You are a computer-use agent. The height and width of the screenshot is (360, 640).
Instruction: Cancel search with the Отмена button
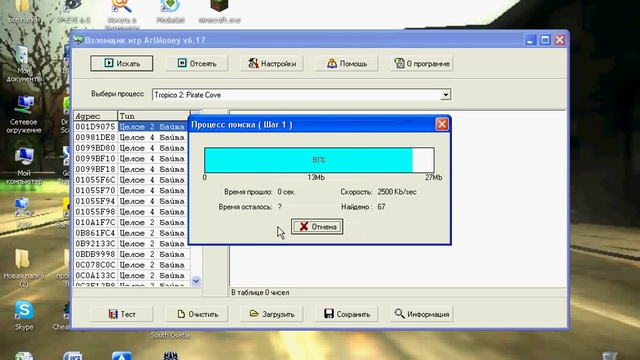(x=317, y=227)
